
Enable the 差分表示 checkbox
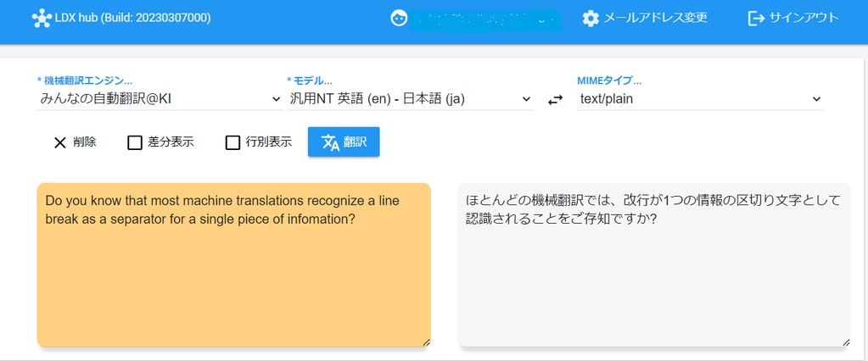pos(135,142)
